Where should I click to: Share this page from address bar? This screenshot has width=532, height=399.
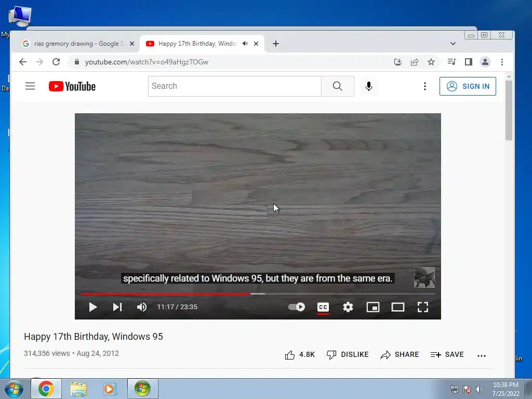tap(414, 62)
